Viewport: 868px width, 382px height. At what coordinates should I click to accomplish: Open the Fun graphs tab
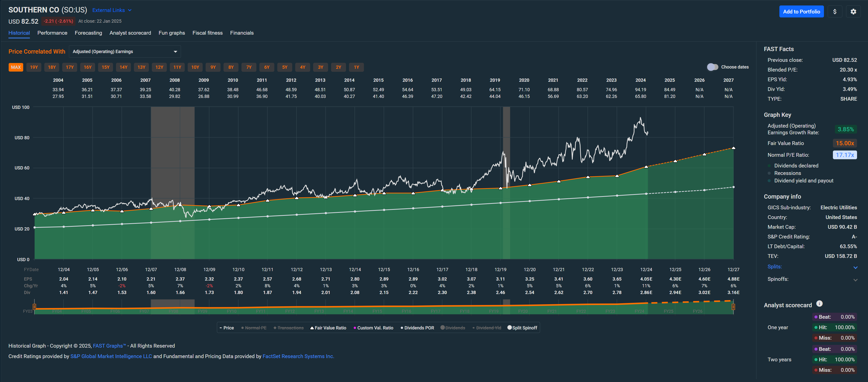click(x=172, y=33)
